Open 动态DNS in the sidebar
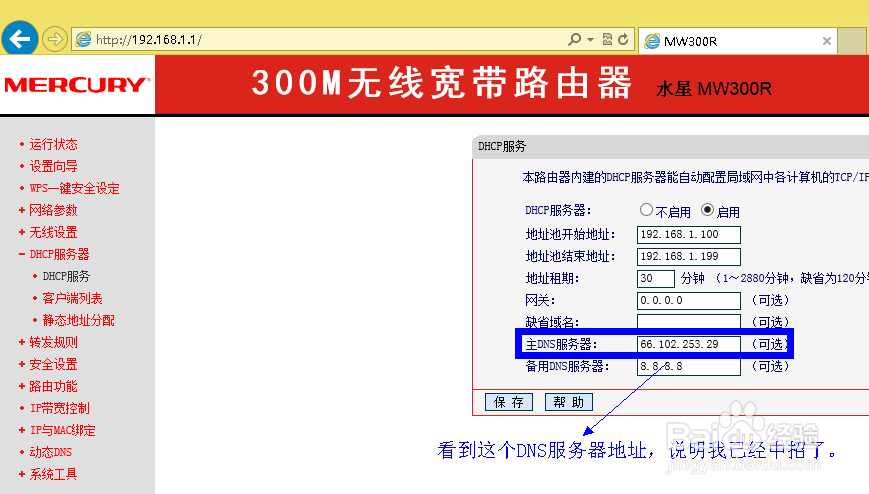Image resolution: width=869 pixels, height=494 pixels. point(50,452)
